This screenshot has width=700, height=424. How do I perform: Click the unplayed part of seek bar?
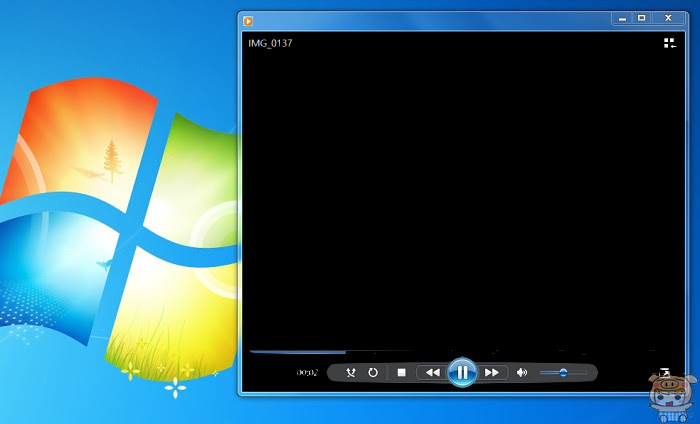click(513, 352)
